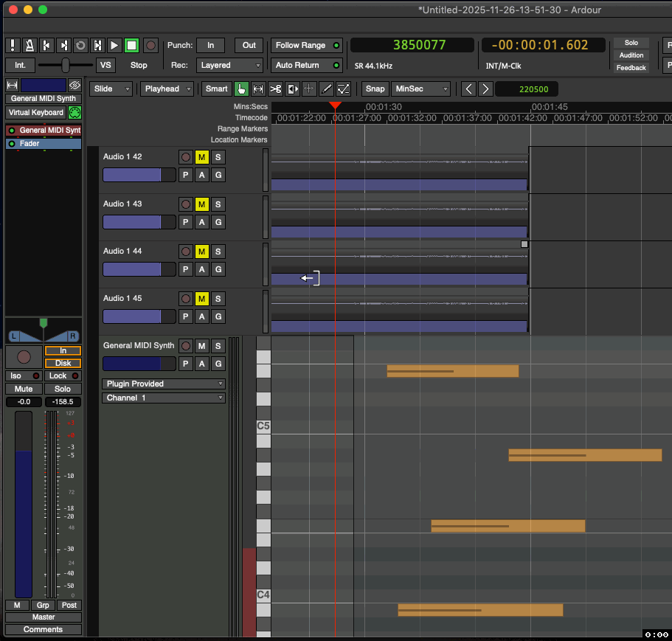Mute the Audio 1 42 track
The width and height of the screenshot is (672, 641).
click(201, 156)
